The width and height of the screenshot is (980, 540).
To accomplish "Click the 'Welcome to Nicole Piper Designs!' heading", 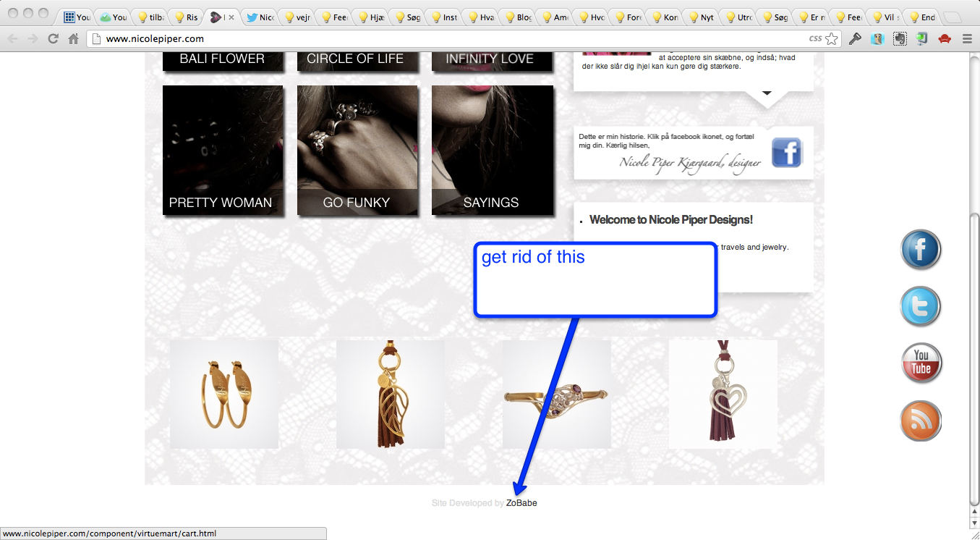I will tap(670, 220).
